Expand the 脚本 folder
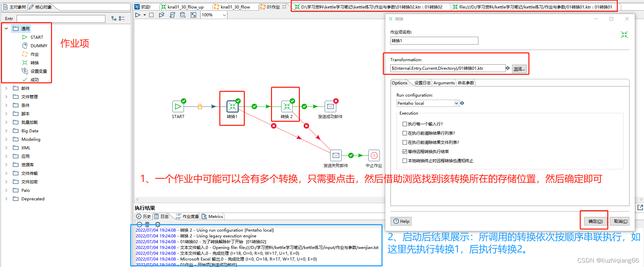 (x=6, y=114)
